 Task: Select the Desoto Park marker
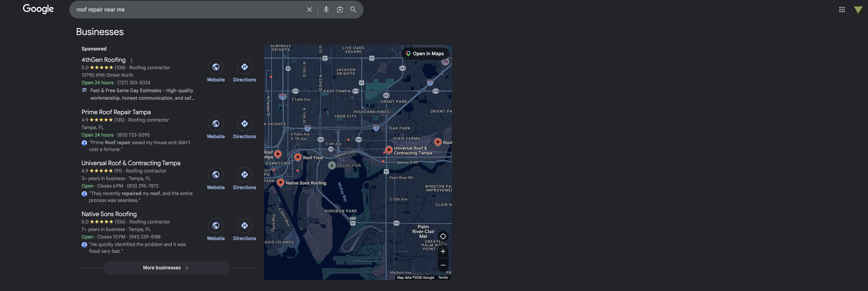pos(332,165)
